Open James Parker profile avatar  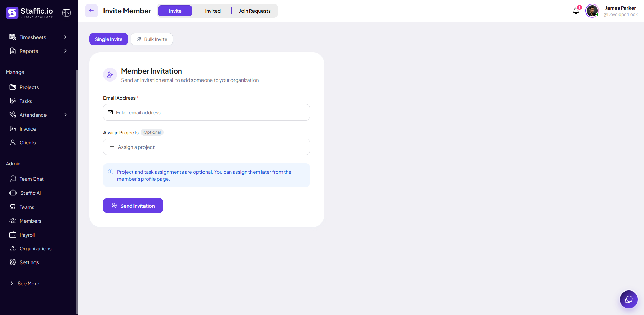point(592,11)
